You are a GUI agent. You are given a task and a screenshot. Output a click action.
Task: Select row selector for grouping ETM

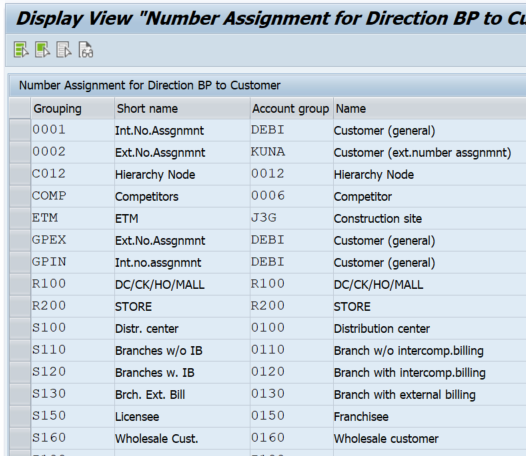point(20,218)
